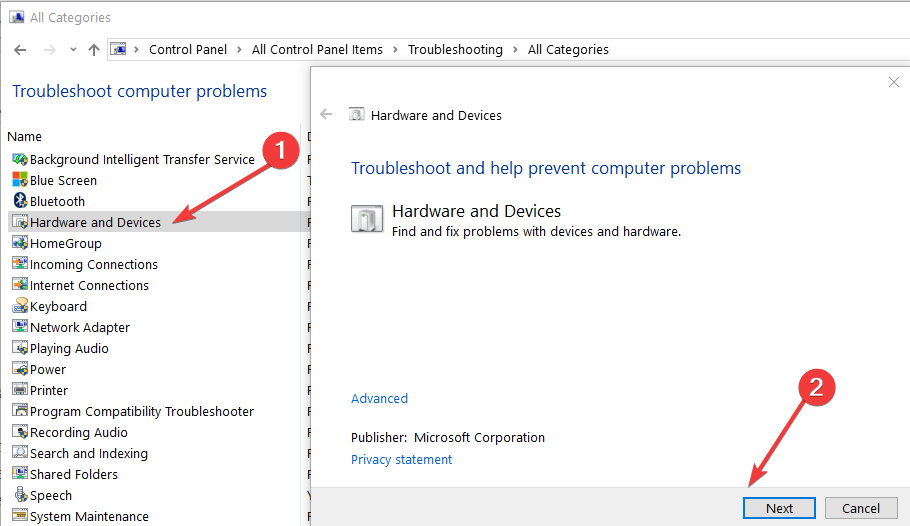This screenshot has height=526, width=910.
Task: Close the troubleshooter wizard with X
Action: pyautogui.click(x=893, y=82)
